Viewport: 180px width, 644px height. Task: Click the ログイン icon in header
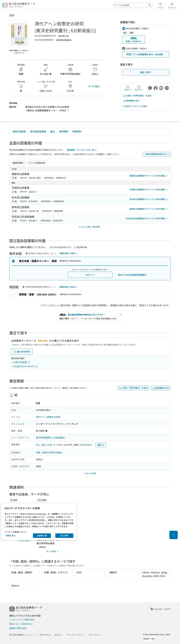tap(172, 4)
